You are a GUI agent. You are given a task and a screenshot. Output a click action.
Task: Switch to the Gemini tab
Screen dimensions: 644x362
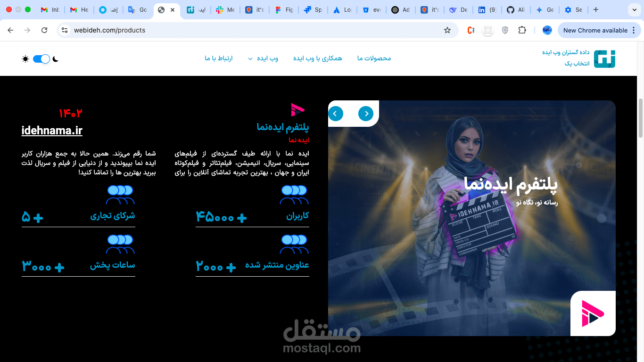click(x=545, y=10)
